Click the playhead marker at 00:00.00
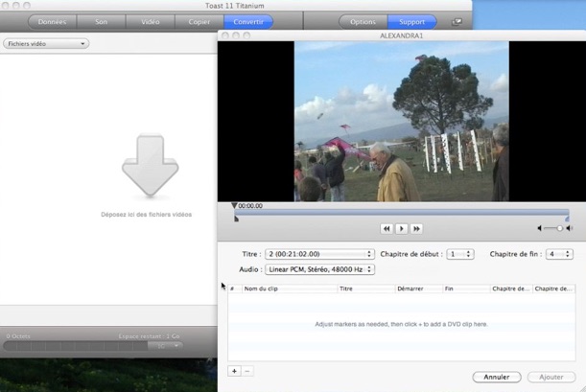 (x=234, y=206)
